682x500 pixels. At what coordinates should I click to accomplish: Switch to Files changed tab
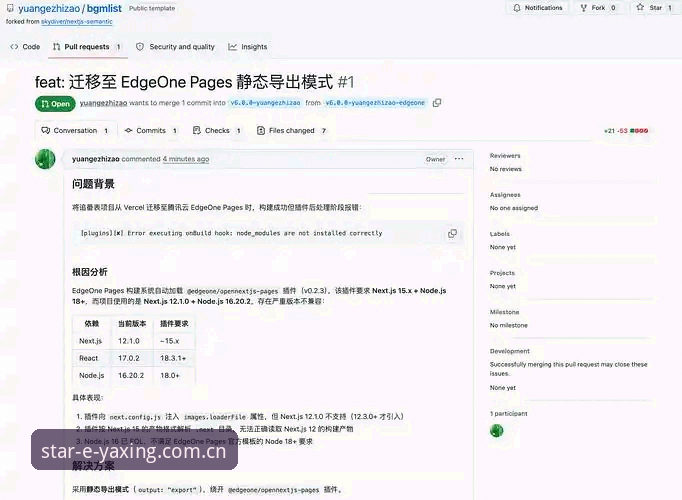[x=291, y=130]
